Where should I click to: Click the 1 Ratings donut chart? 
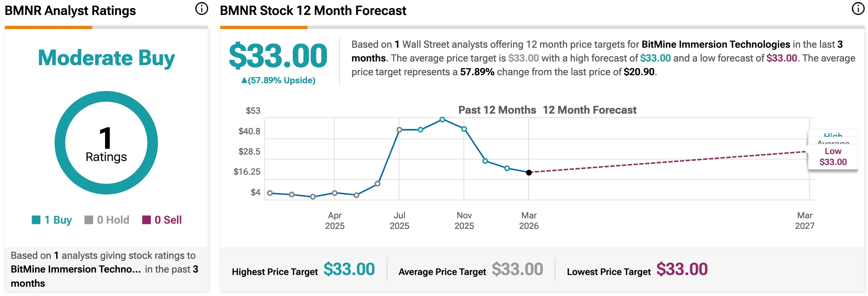coord(106,143)
